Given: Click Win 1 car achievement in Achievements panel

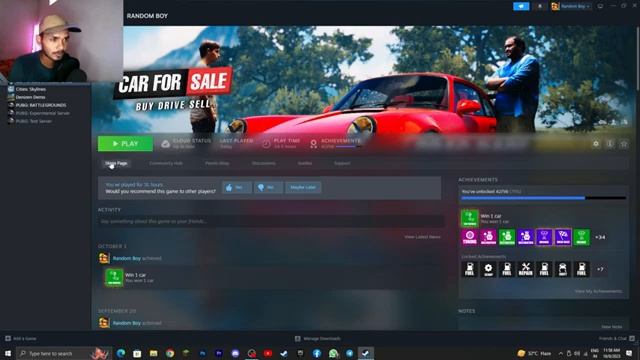Looking at the screenshot, I should tap(469, 218).
